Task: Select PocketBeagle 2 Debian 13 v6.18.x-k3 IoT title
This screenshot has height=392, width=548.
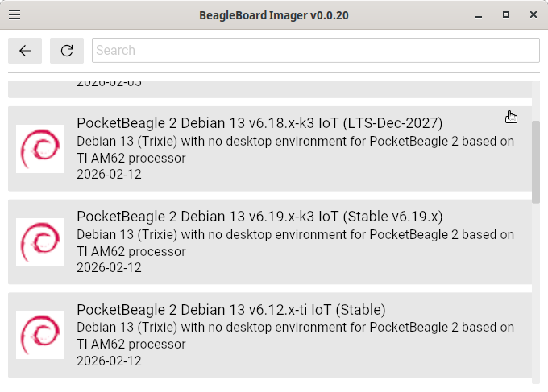Action: pos(259,123)
